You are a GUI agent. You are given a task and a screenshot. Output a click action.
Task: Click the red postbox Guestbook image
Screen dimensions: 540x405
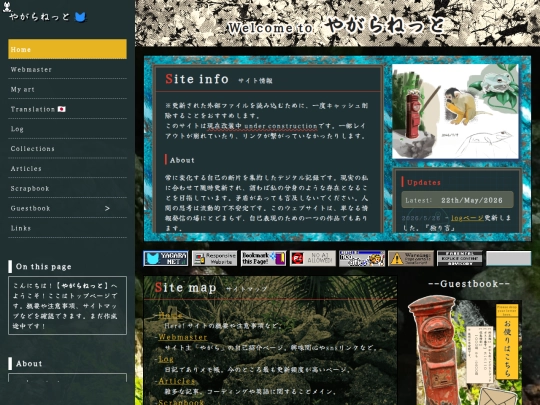pyautogui.click(x=435, y=350)
